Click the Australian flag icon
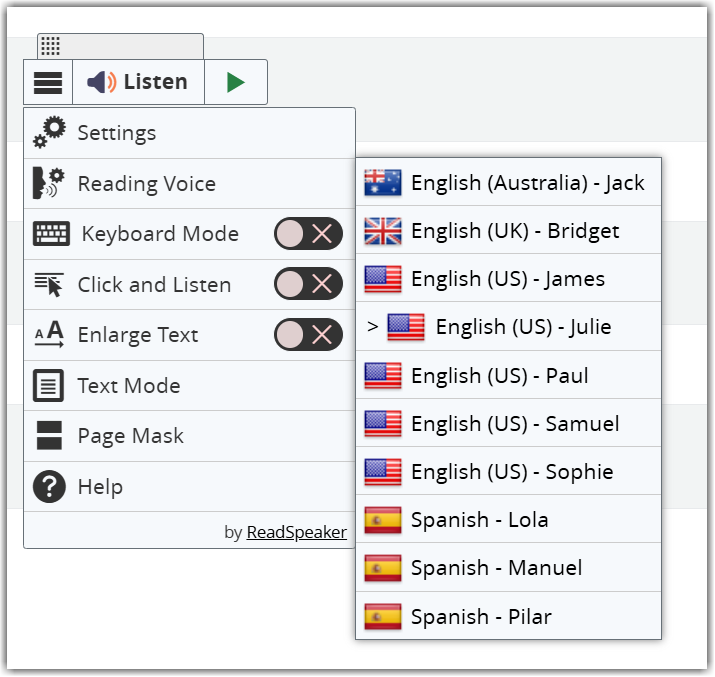 pos(383,182)
